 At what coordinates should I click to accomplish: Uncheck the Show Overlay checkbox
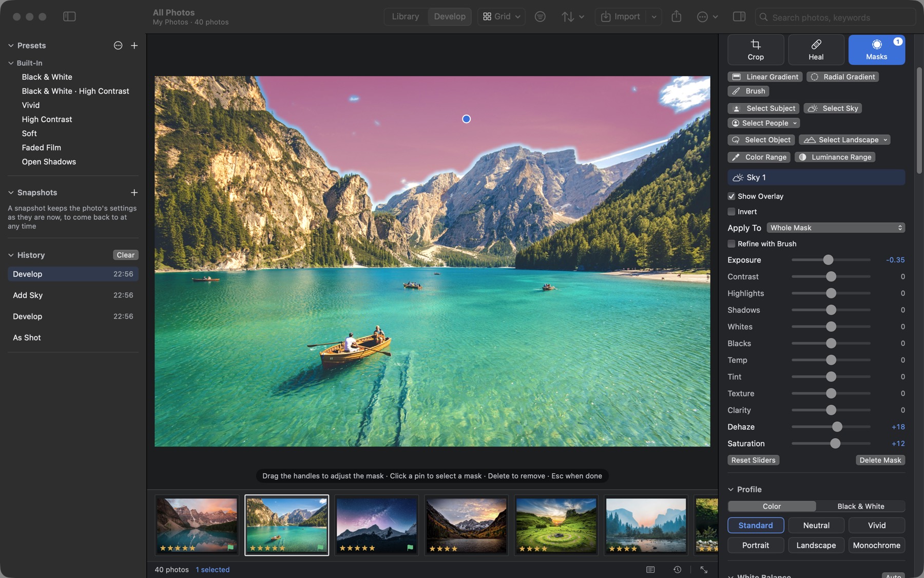pos(731,196)
